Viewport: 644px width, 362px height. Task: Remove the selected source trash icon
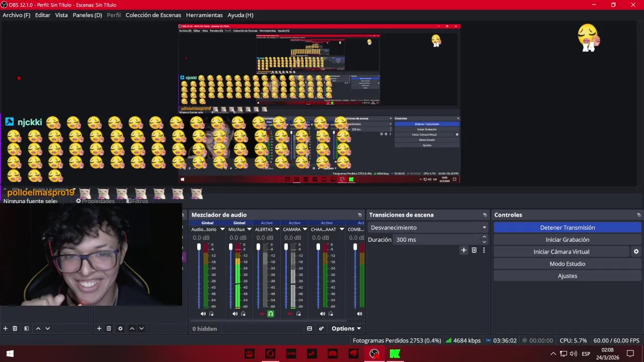coord(109,328)
